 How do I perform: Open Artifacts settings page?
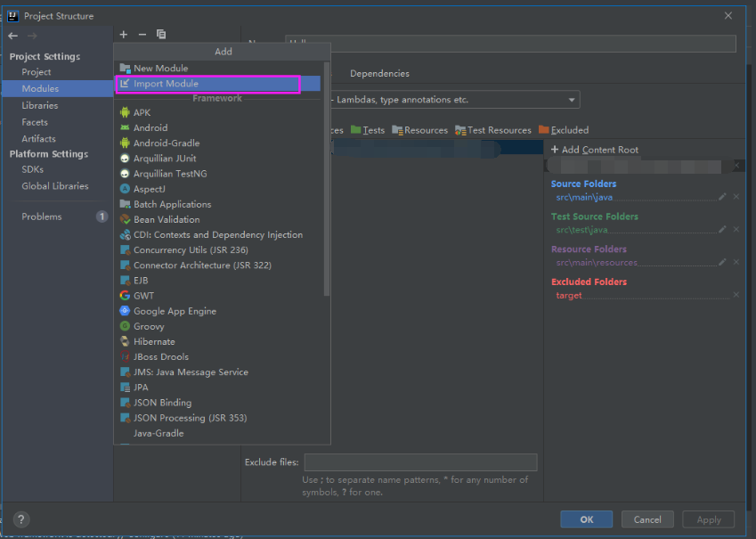click(38, 138)
